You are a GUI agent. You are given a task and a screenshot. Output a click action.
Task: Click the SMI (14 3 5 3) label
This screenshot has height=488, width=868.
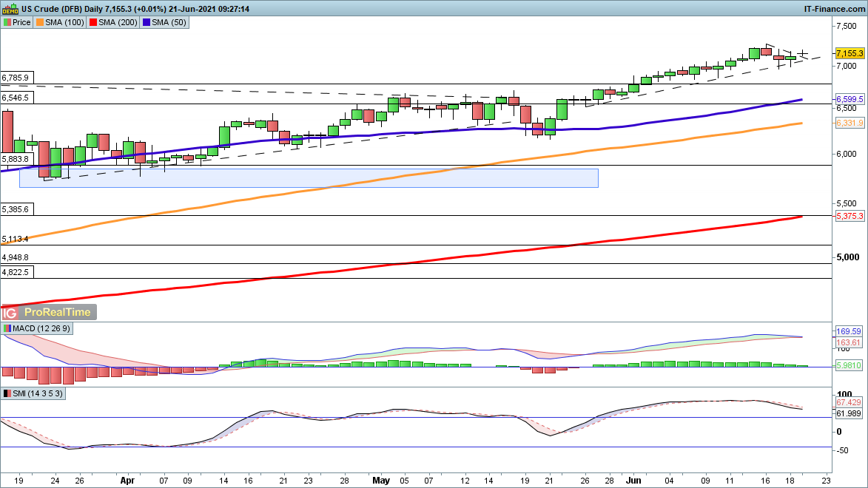pos(34,394)
